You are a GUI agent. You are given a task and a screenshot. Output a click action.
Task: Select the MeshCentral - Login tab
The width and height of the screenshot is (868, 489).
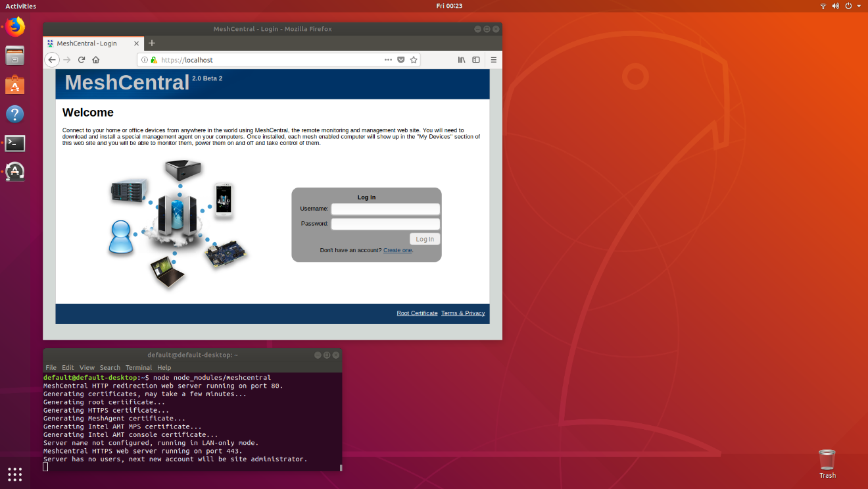[93, 43]
